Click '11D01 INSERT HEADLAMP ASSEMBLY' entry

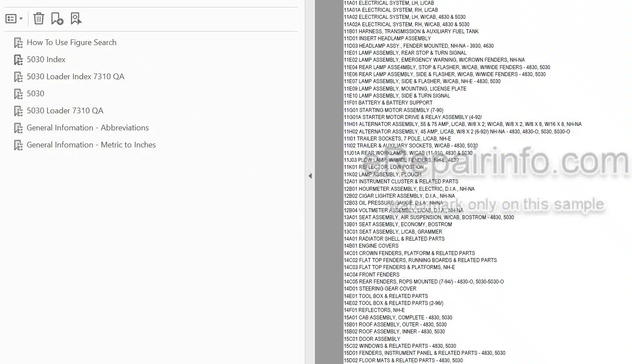[x=387, y=38]
